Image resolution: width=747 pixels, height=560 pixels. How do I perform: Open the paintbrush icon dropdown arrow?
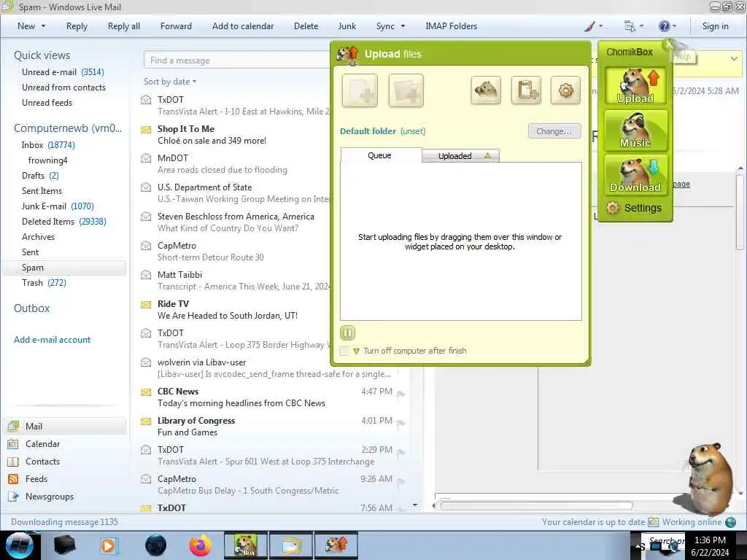tap(601, 26)
